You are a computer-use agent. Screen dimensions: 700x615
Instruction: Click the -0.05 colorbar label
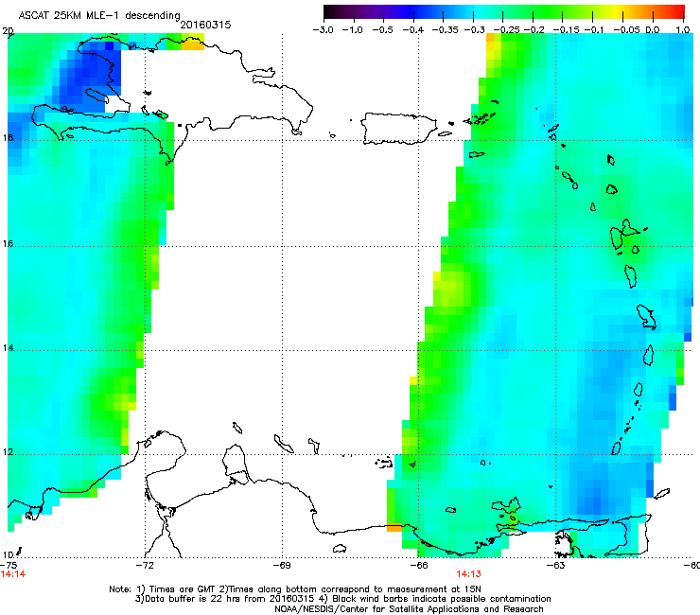(626, 30)
